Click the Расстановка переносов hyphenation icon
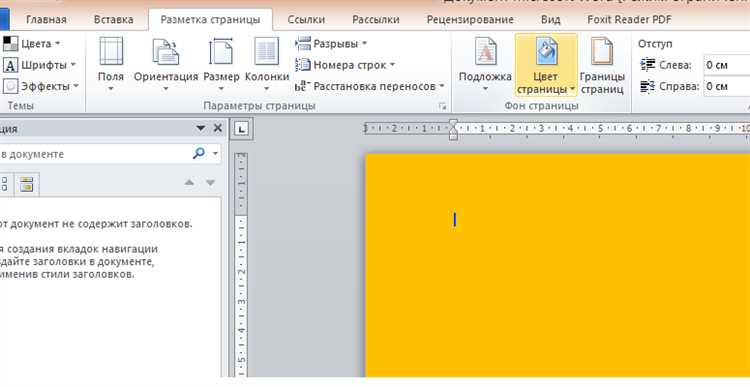 [x=301, y=86]
